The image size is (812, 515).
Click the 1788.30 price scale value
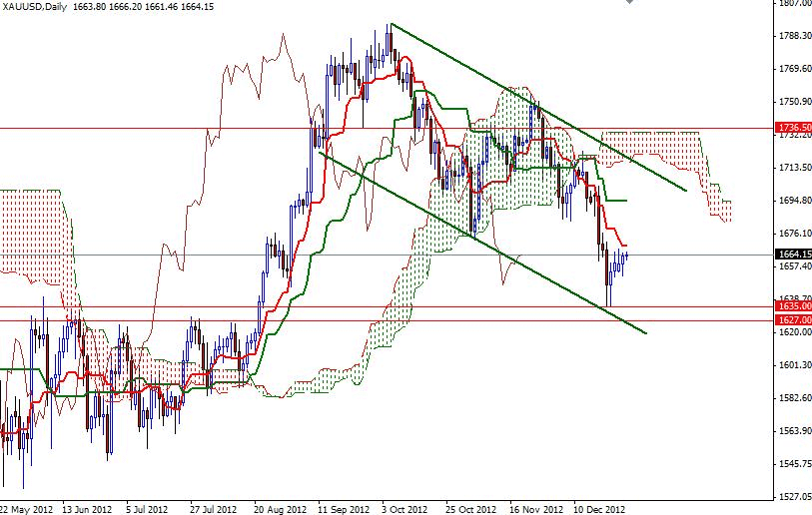coord(795,36)
